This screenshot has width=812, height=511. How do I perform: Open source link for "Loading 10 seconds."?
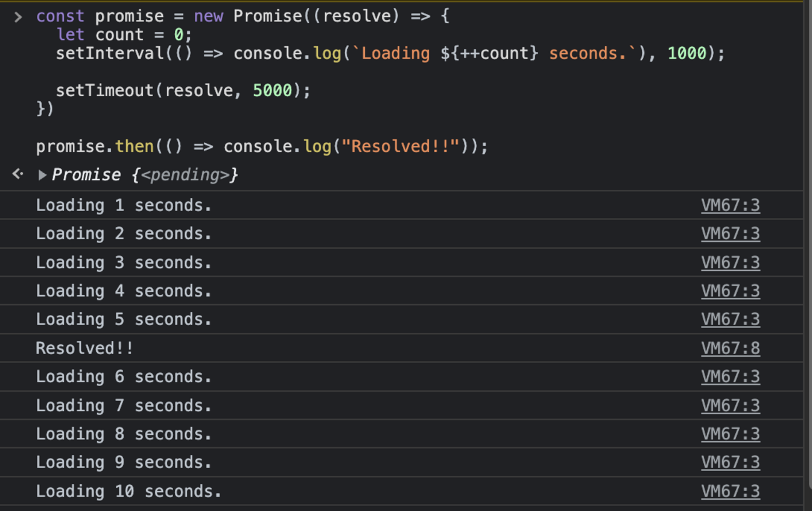[x=730, y=491]
